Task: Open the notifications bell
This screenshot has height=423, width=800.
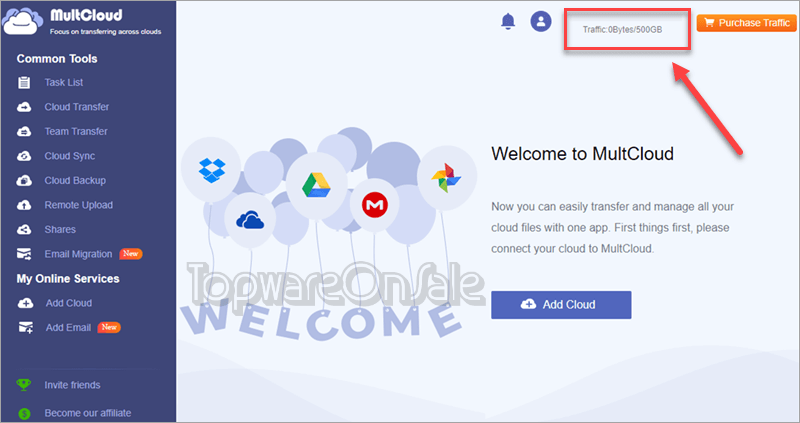Action: click(508, 21)
